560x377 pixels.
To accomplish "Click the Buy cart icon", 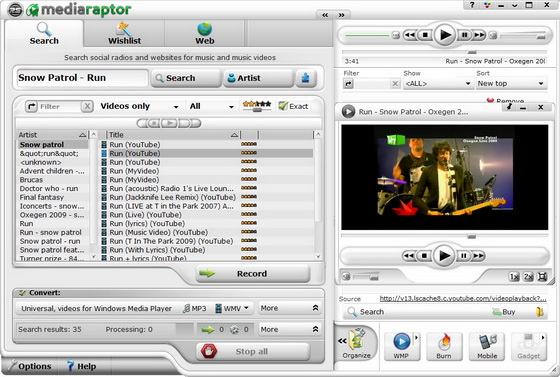I will click(x=496, y=312).
